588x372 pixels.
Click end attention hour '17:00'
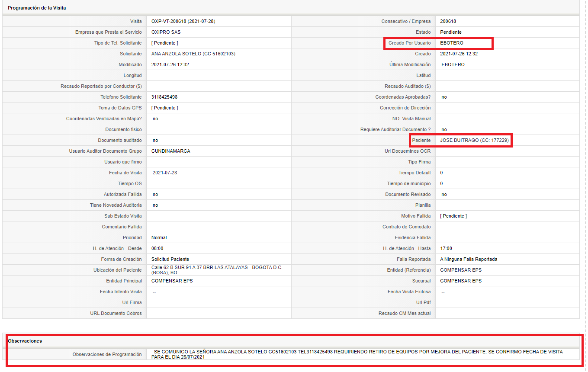446,248
